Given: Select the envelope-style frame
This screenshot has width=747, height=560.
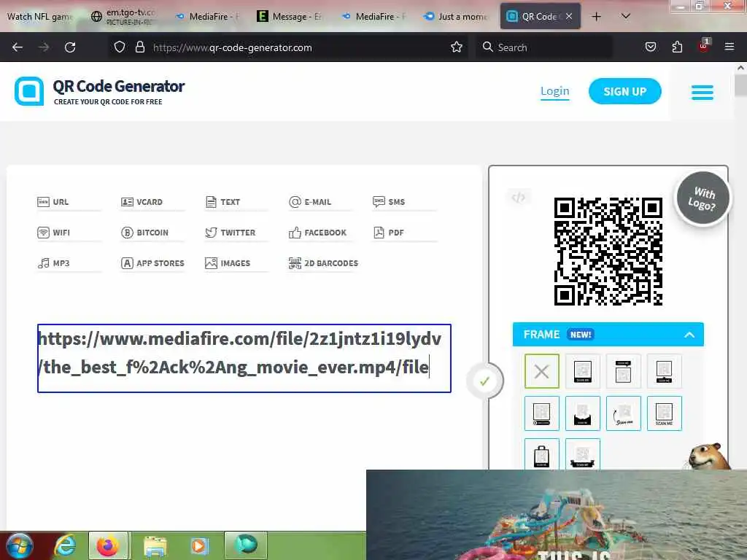Looking at the screenshot, I should (583, 413).
